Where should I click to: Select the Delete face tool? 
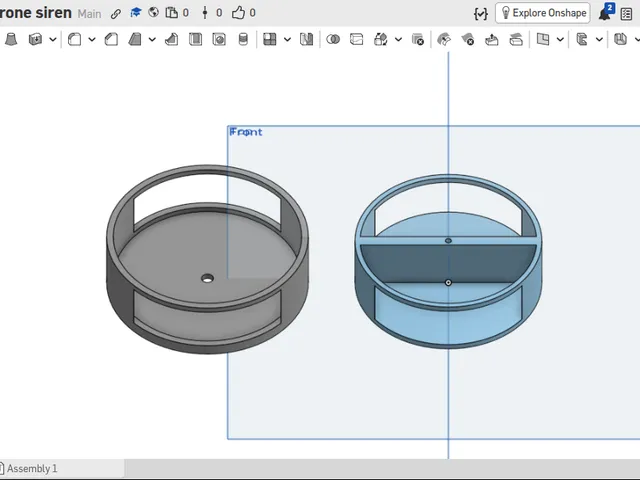point(468,40)
